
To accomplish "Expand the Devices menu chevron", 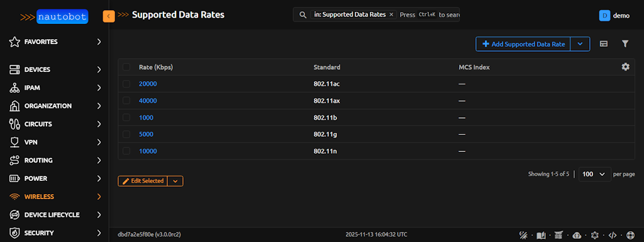I will coord(99,69).
